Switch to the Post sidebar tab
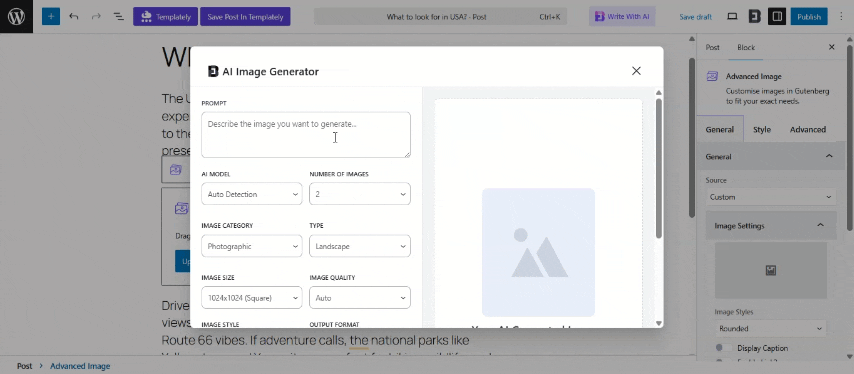854x374 pixels. [x=712, y=47]
